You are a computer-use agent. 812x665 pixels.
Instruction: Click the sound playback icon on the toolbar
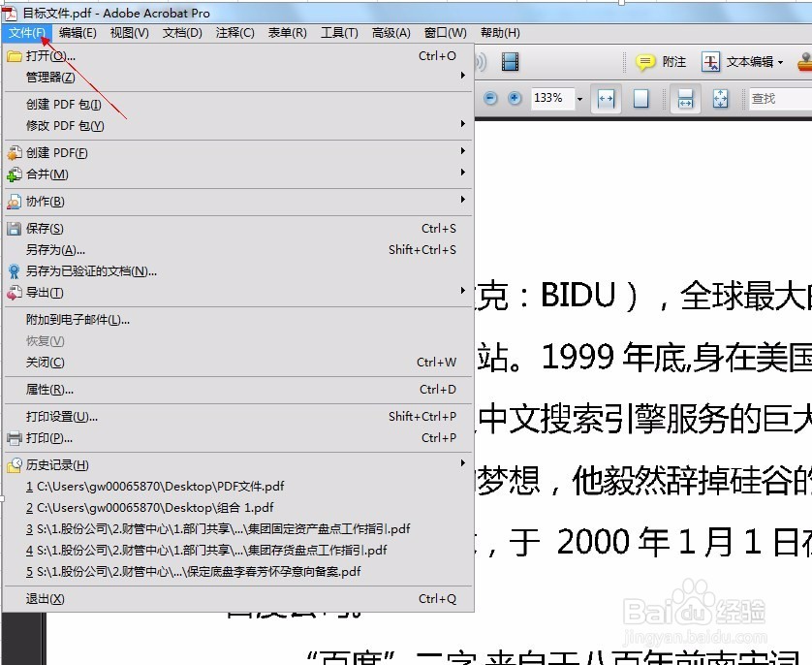(x=479, y=61)
